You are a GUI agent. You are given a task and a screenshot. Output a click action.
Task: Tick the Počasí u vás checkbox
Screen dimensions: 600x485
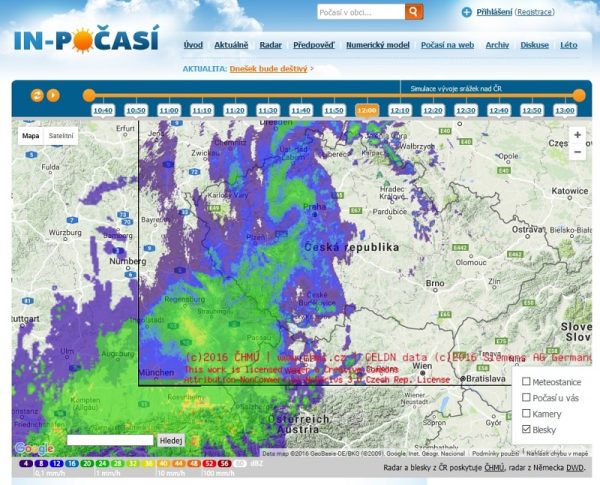[526, 397]
